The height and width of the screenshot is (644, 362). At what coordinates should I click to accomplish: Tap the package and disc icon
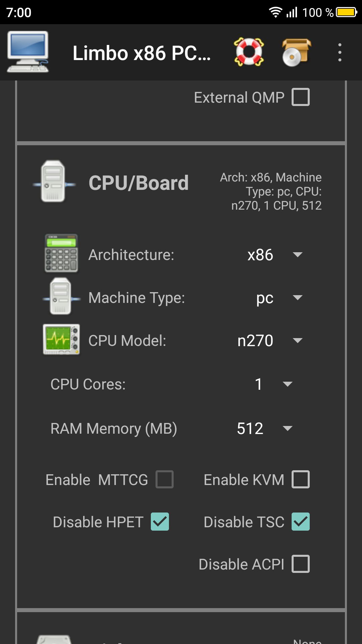click(x=296, y=52)
